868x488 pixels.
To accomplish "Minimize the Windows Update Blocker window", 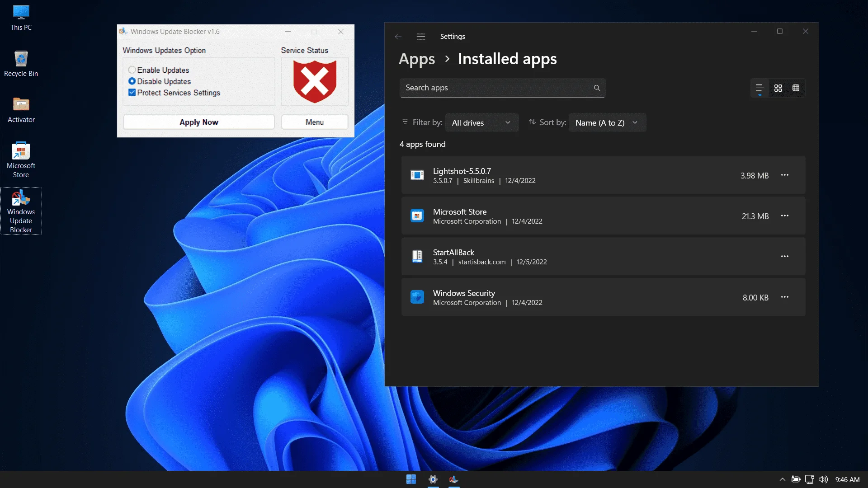I will click(x=288, y=32).
